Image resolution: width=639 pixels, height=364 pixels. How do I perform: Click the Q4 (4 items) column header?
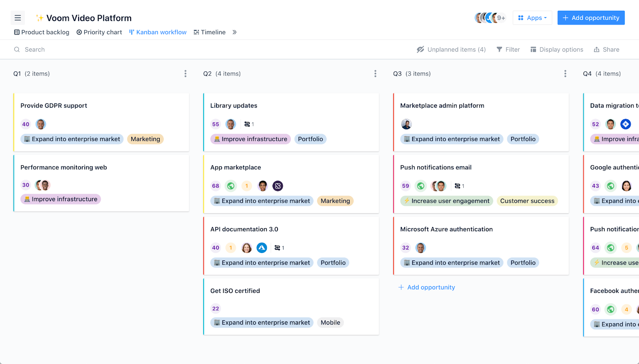[x=602, y=74]
